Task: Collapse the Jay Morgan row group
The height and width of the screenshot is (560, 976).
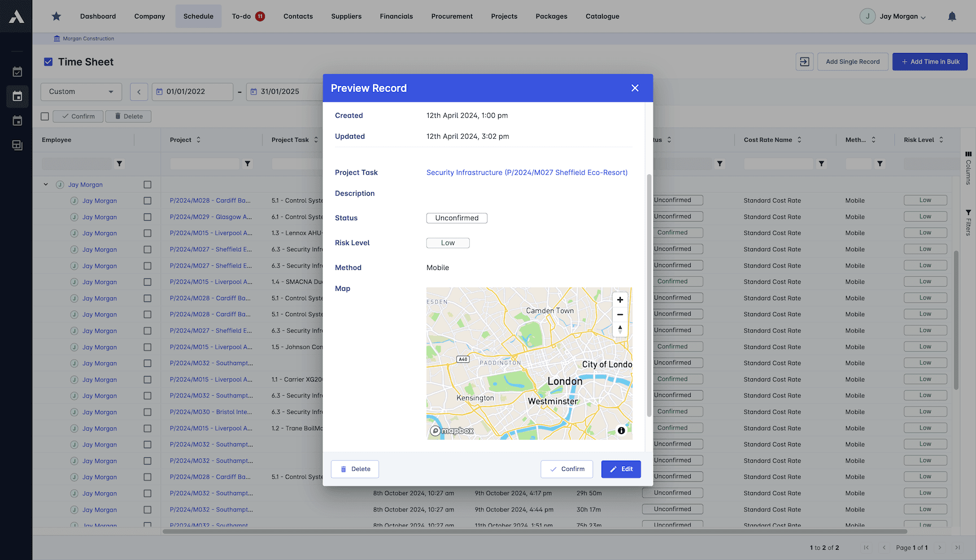Action: point(46,184)
